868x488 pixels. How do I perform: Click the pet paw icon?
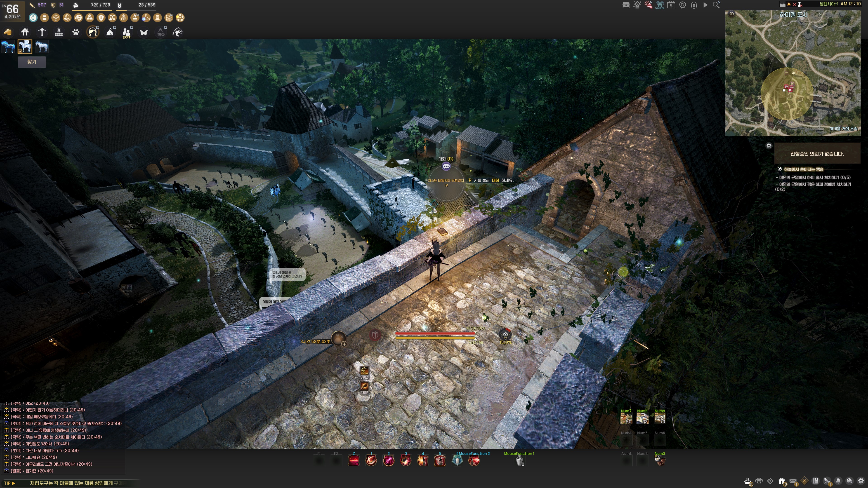[76, 32]
